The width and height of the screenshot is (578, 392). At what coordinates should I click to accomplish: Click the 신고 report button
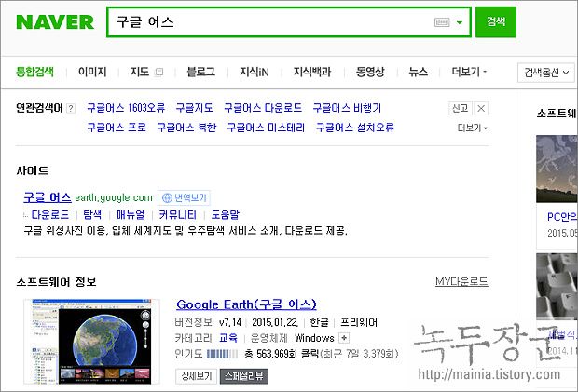pos(460,108)
